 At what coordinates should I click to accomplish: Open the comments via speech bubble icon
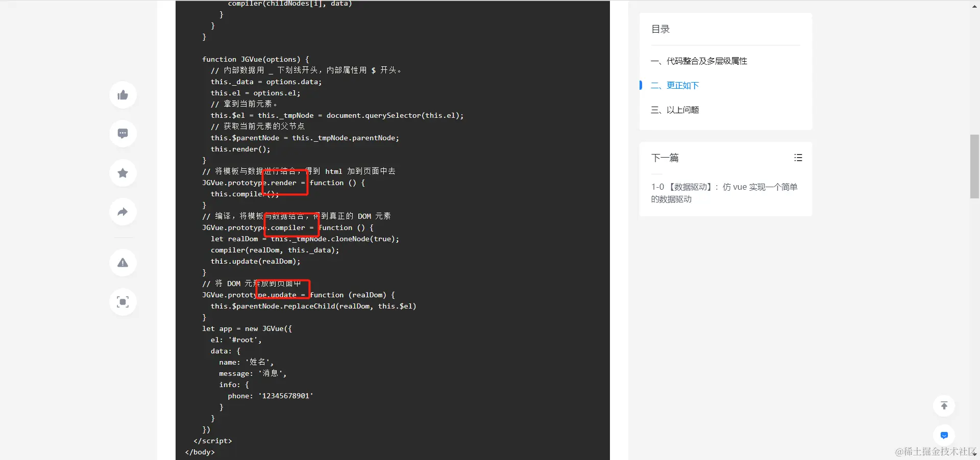(123, 134)
